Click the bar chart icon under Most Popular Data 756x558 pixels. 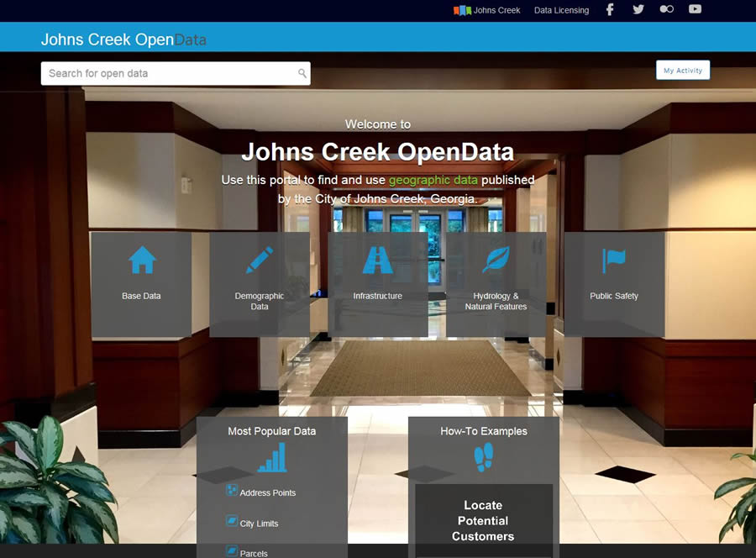coord(272,458)
